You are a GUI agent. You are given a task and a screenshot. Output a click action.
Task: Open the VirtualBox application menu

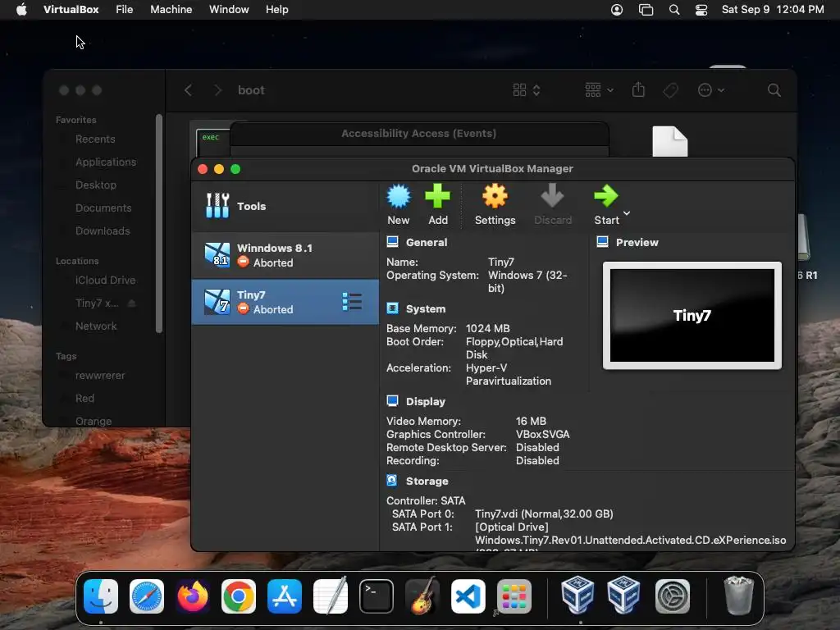click(71, 10)
